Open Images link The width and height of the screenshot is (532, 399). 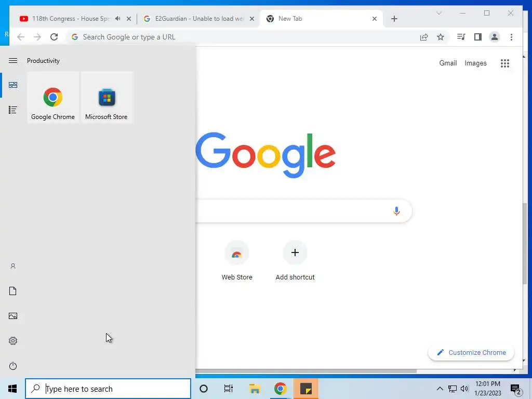click(475, 63)
